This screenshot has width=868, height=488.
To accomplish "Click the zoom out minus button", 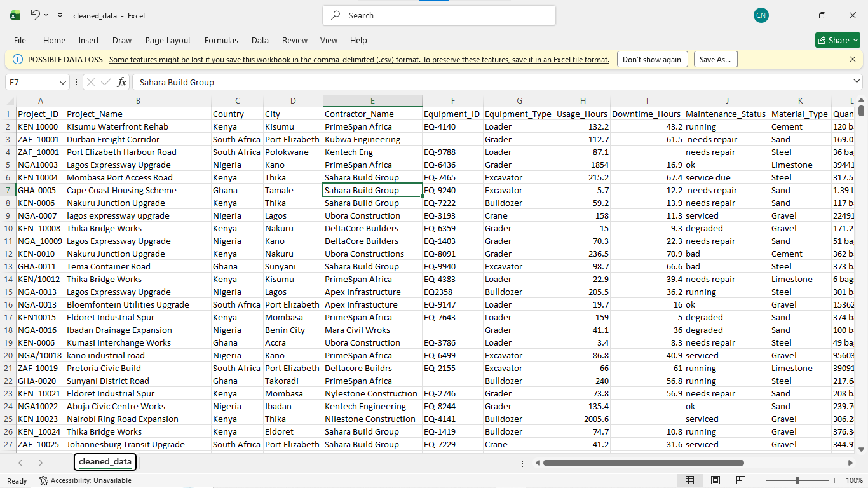I will click(761, 481).
